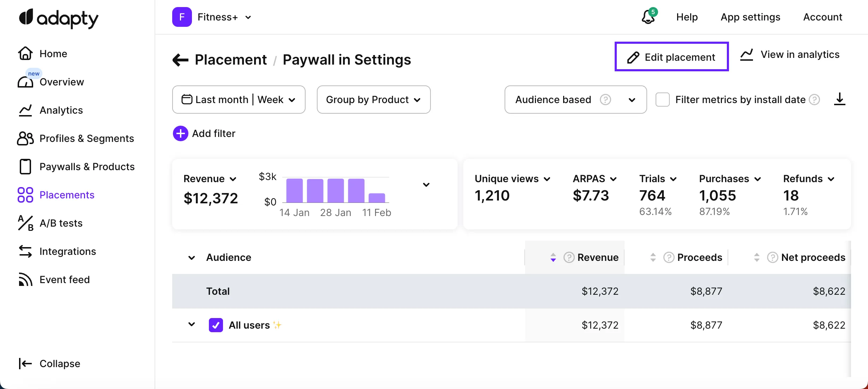This screenshot has width=868, height=389.
Task: Click the back arrow beside Placement
Action: [x=180, y=60]
